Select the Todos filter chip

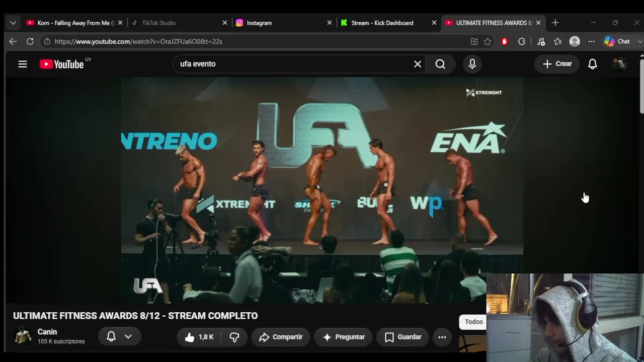[474, 322]
